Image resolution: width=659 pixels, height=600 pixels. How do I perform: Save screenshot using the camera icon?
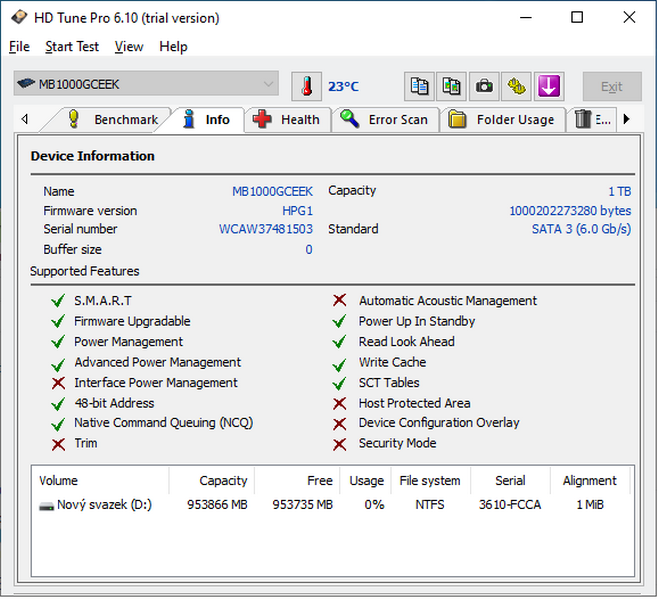click(485, 87)
